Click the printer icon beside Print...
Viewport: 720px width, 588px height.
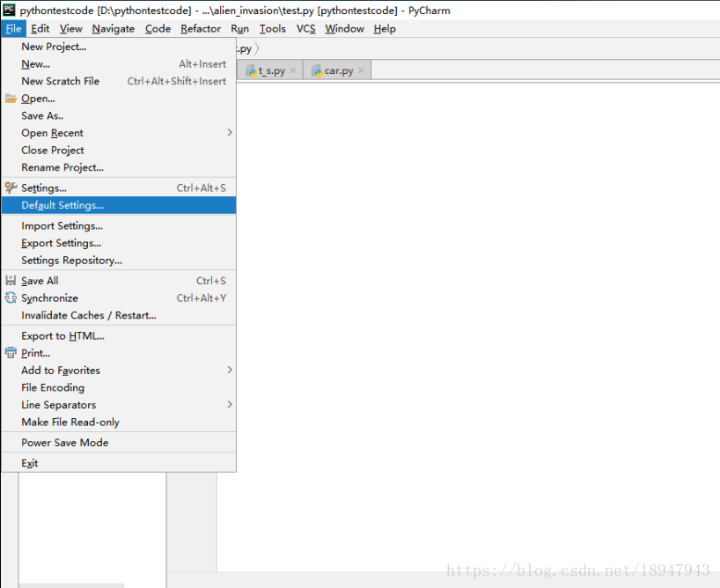11,353
